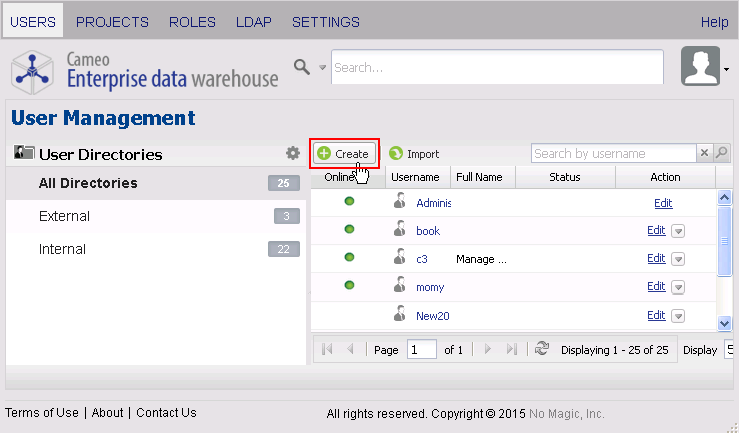
Task: Expand action dropdown for user momy
Action: tap(678, 287)
